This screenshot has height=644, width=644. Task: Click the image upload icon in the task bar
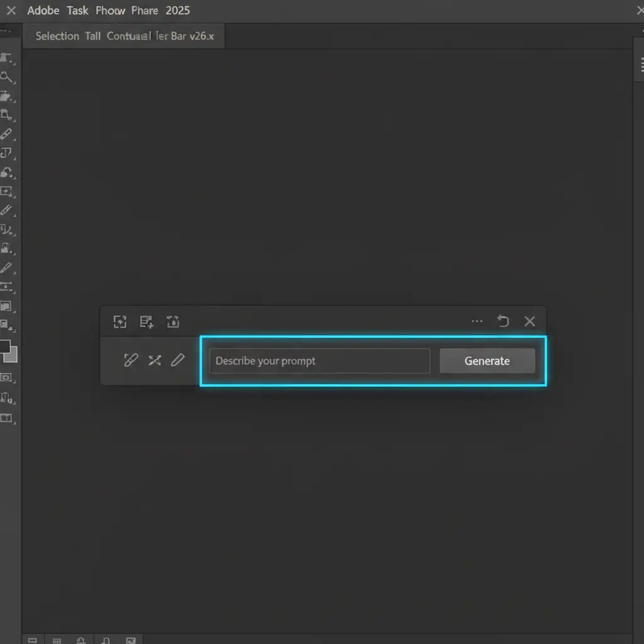[173, 322]
